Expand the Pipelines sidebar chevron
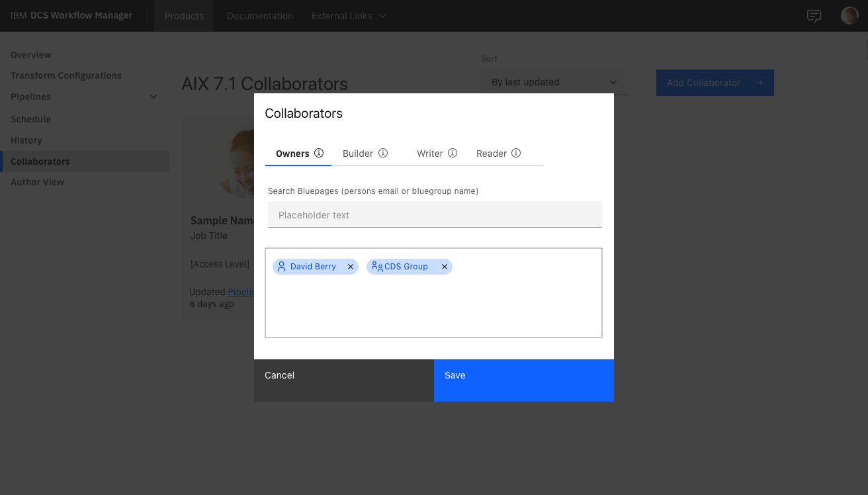868x495 pixels. click(x=153, y=97)
